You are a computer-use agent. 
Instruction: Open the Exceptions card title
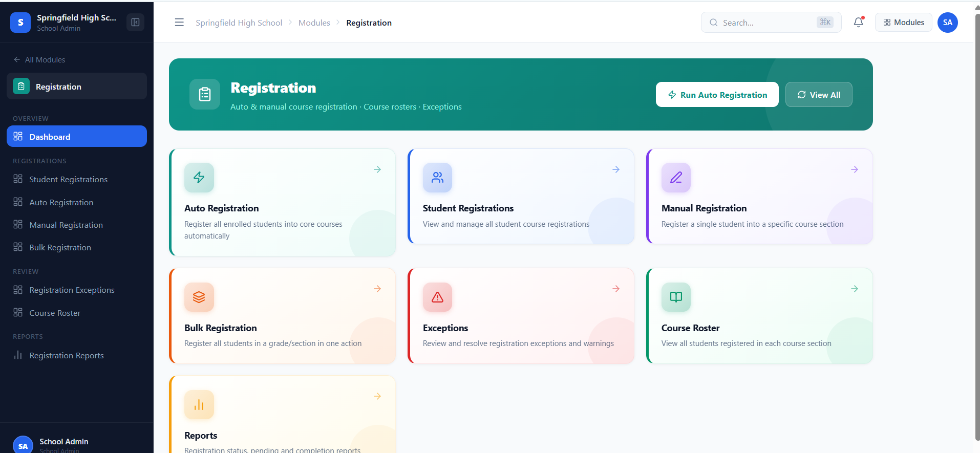click(445, 328)
